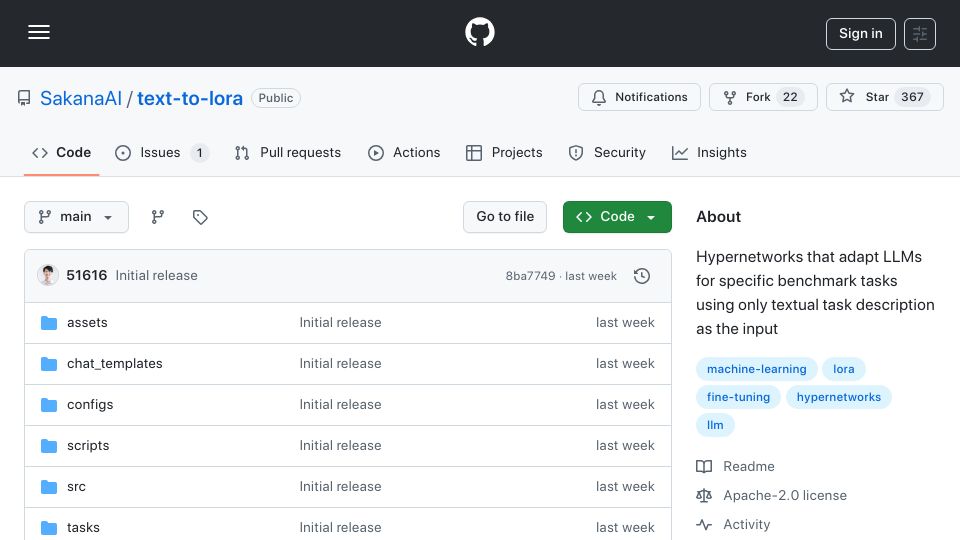Screen dimensions: 960x540
Task: Open the tasks folder
Action: click(x=83, y=528)
